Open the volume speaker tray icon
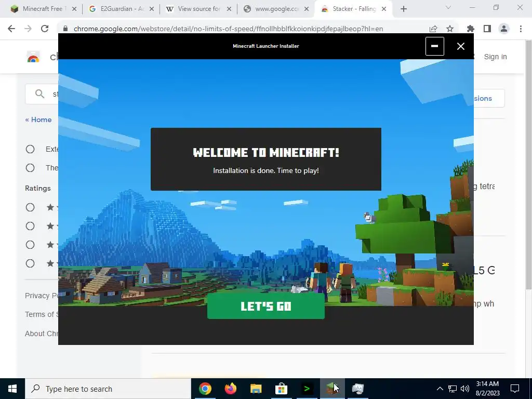 pyautogui.click(x=465, y=389)
